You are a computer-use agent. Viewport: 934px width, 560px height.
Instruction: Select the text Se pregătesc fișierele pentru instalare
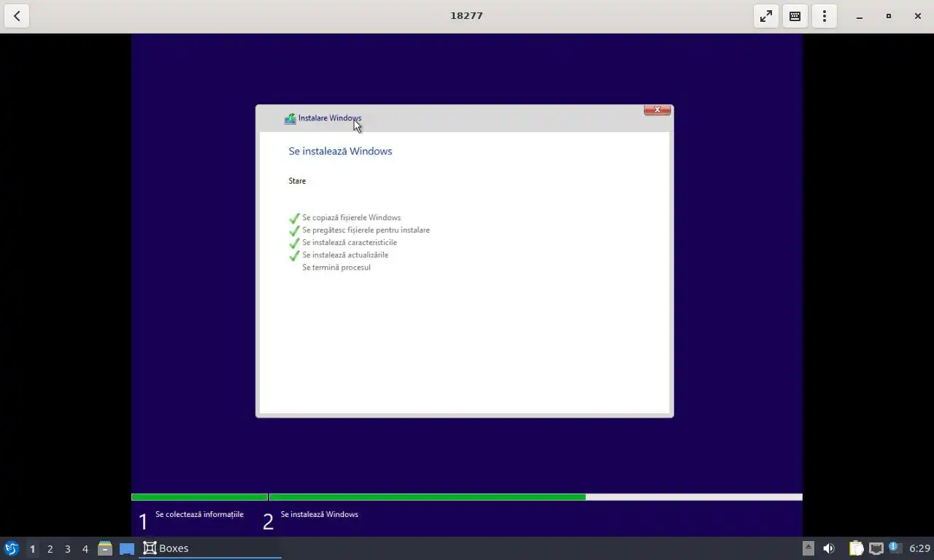click(x=366, y=230)
